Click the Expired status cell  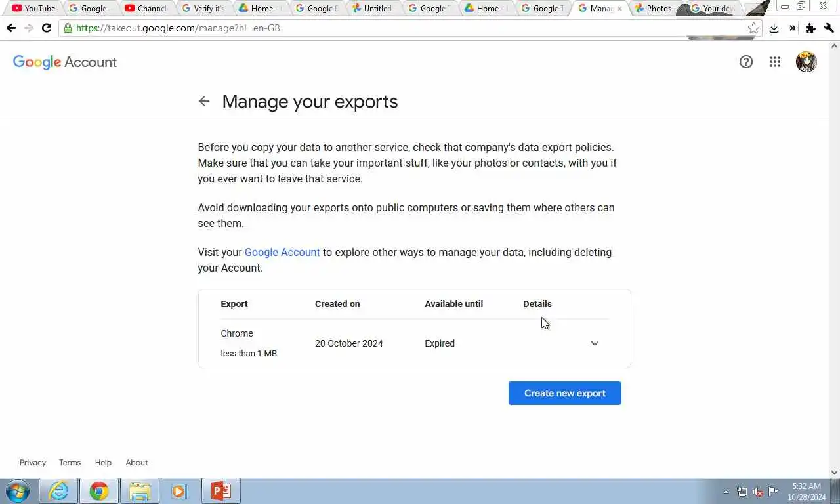pos(440,343)
